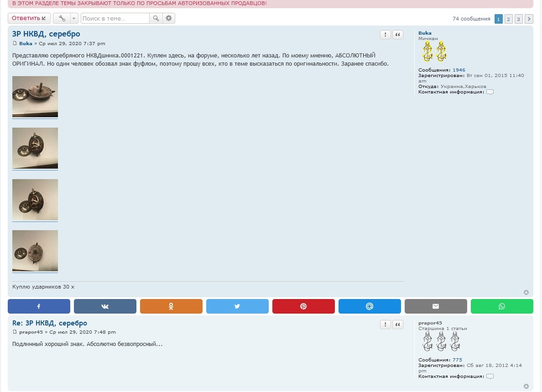Click the Facebook share button
542x392 pixels.
pyautogui.click(x=39, y=306)
